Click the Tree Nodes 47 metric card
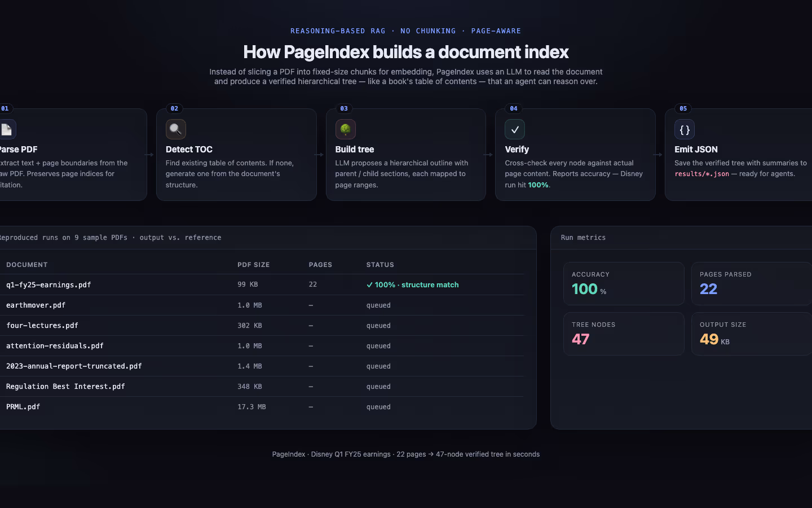812x508 pixels. pos(624,334)
